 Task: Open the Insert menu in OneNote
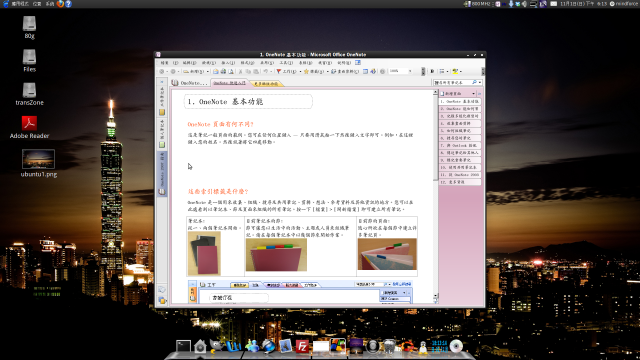(x=228, y=63)
